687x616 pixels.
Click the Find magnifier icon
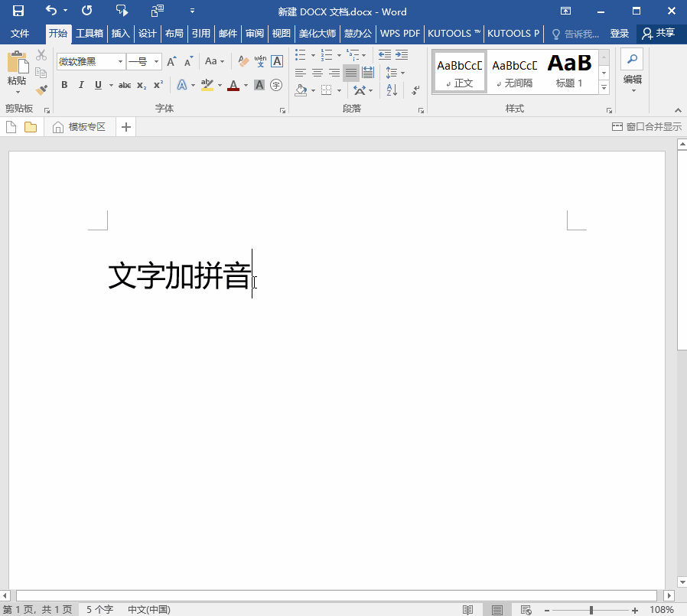[x=632, y=59]
